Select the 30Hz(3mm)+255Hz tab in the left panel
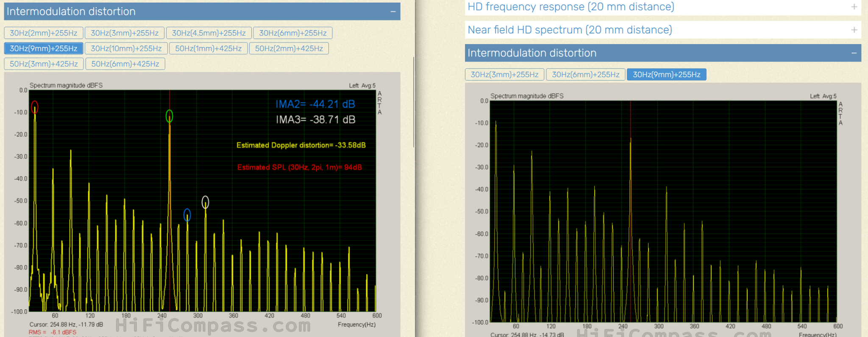The image size is (868, 337). pyautogui.click(x=125, y=33)
